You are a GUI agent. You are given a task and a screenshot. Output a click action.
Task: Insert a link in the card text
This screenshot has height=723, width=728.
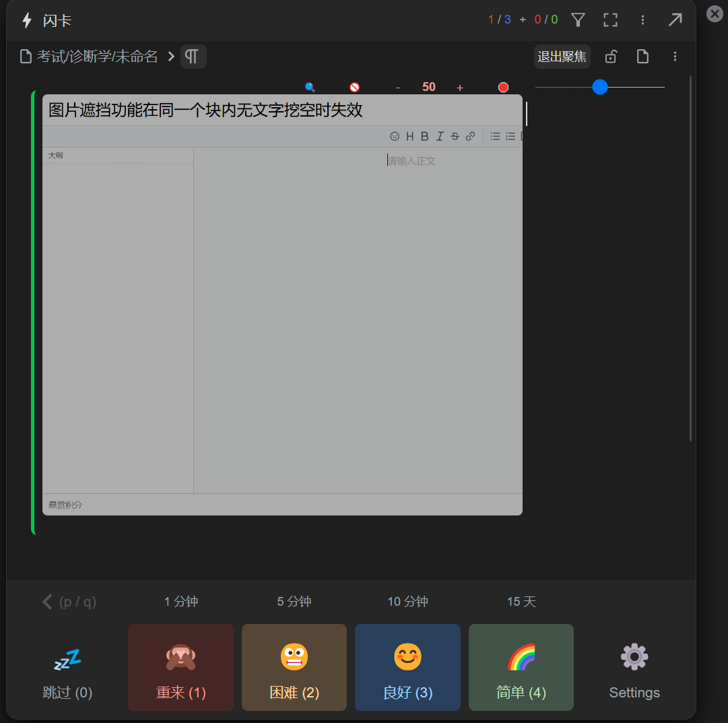470,136
